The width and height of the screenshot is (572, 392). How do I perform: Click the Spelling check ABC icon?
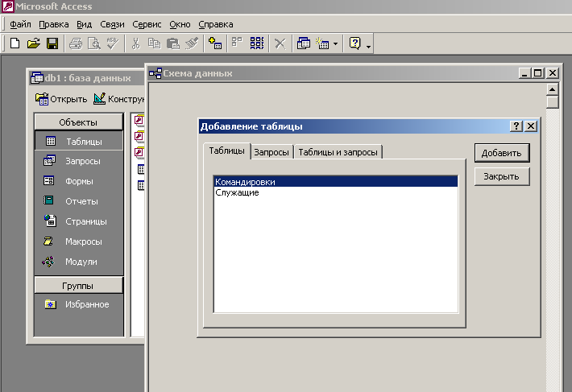point(113,43)
